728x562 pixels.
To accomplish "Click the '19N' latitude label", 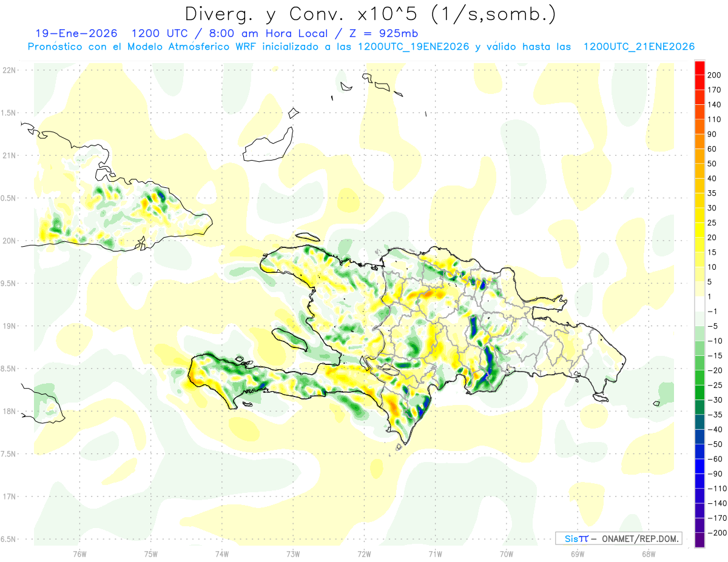I will 8,326.
